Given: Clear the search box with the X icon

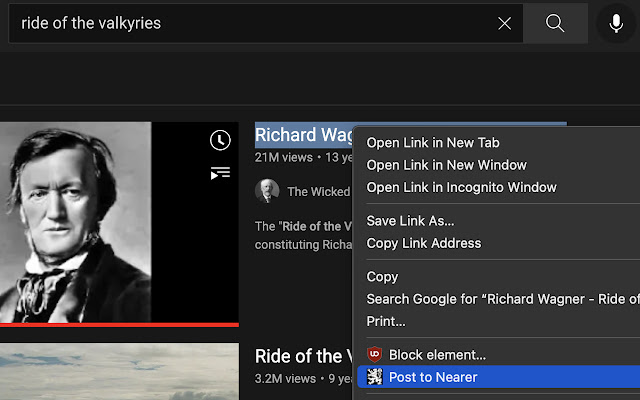Looking at the screenshot, I should [x=504, y=23].
